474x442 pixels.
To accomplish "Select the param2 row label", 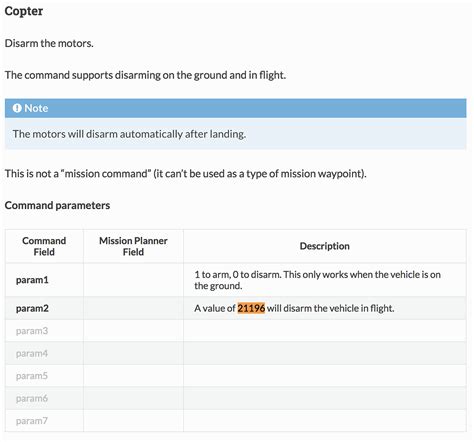I will (x=32, y=308).
